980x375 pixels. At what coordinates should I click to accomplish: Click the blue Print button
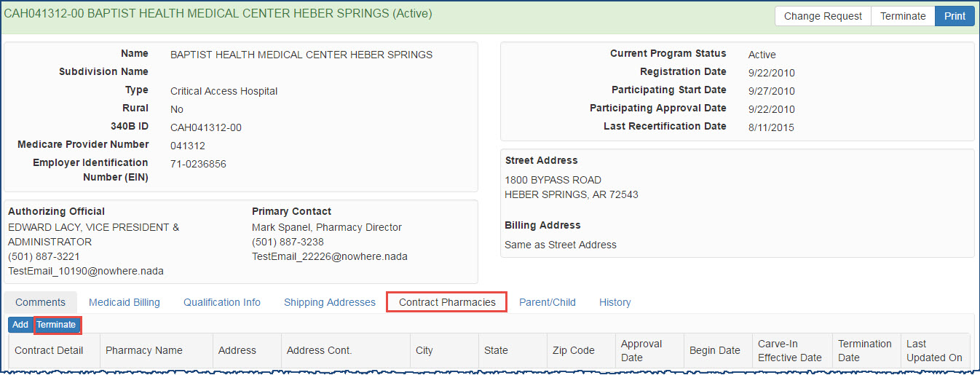955,16
